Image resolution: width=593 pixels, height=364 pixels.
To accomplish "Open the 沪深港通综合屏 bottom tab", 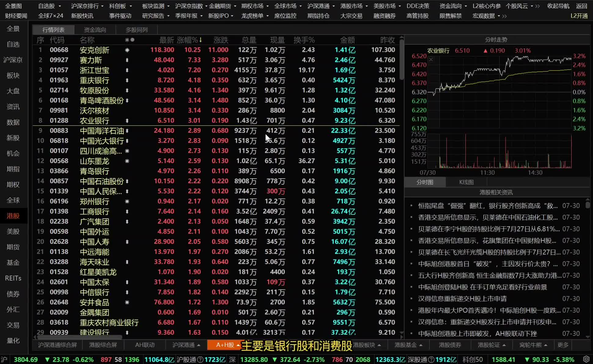I will (x=57, y=345).
